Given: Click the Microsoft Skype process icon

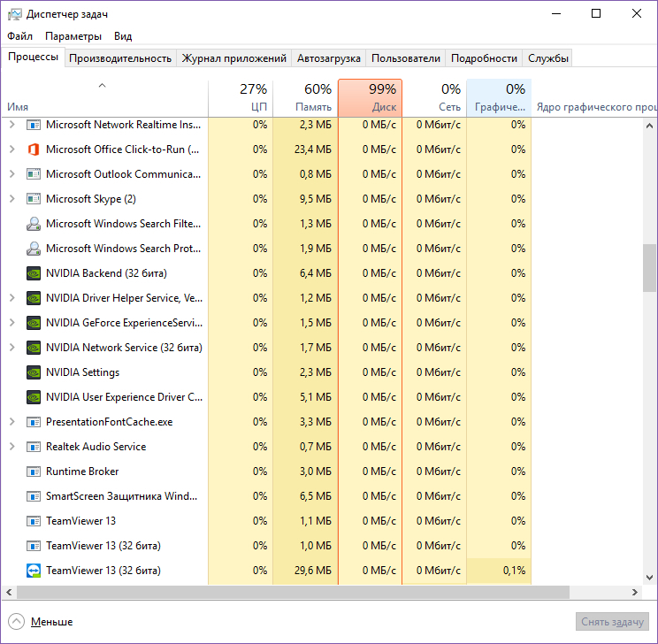Looking at the screenshot, I should pyautogui.click(x=34, y=199).
